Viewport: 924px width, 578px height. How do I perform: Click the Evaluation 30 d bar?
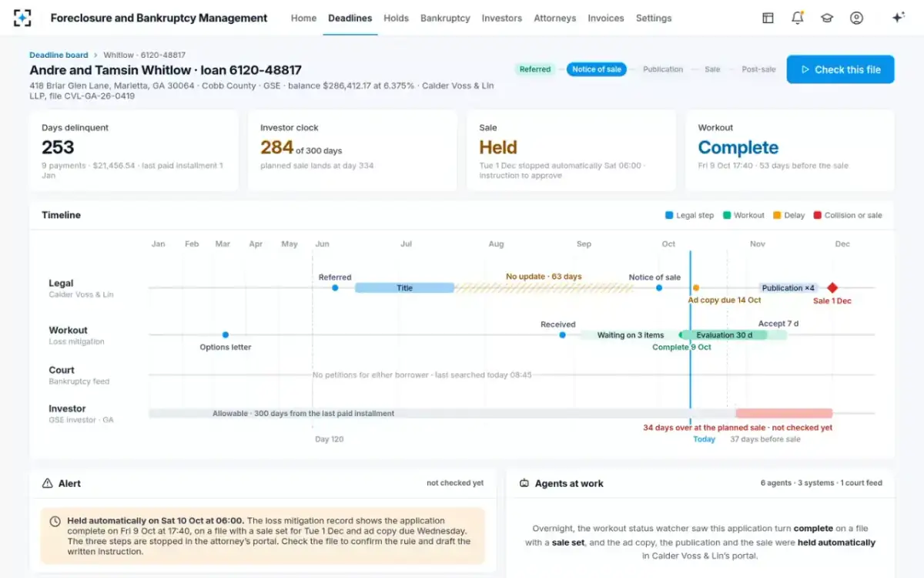point(725,335)
